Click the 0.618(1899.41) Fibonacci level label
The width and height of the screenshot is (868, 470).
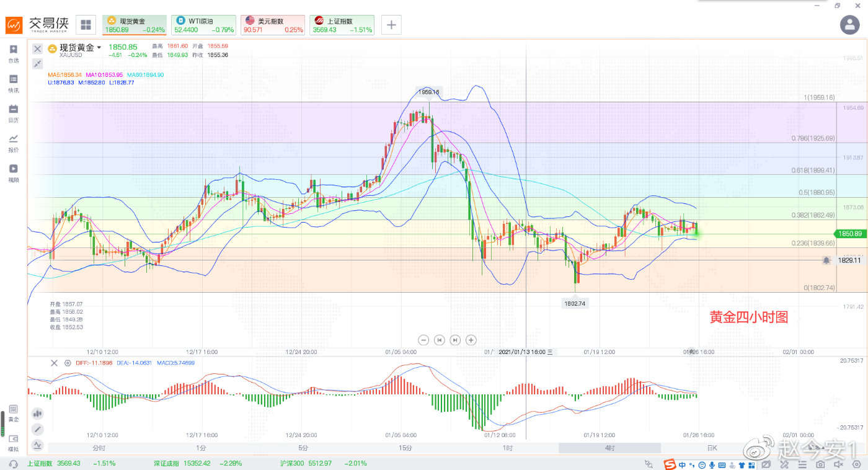pos(813,170)
